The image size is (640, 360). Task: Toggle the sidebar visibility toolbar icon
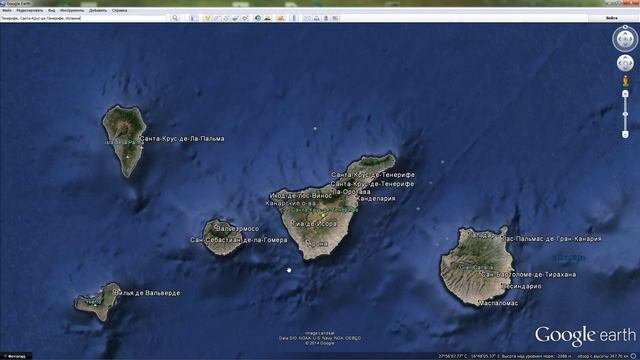[x=193, y=18]
